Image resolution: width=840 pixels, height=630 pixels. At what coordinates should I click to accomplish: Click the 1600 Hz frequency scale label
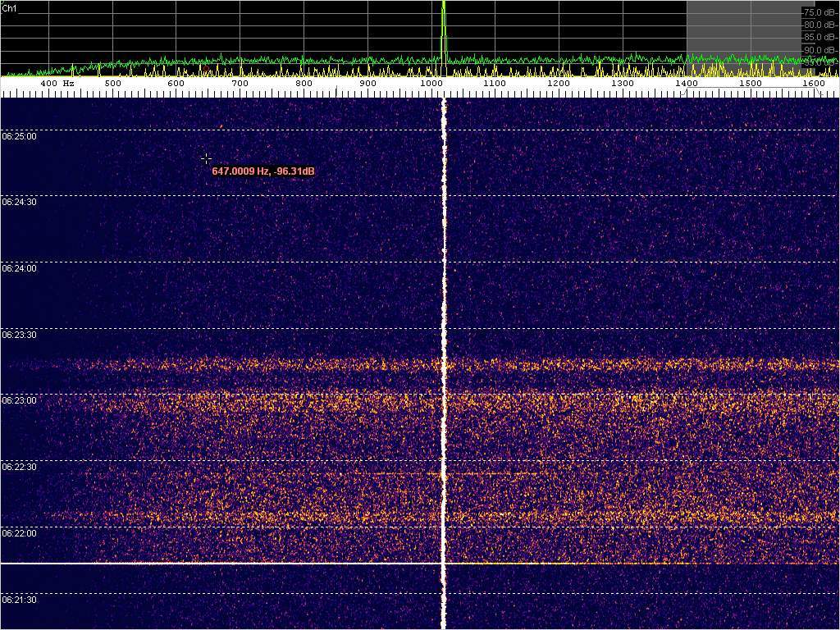point(814,84)
